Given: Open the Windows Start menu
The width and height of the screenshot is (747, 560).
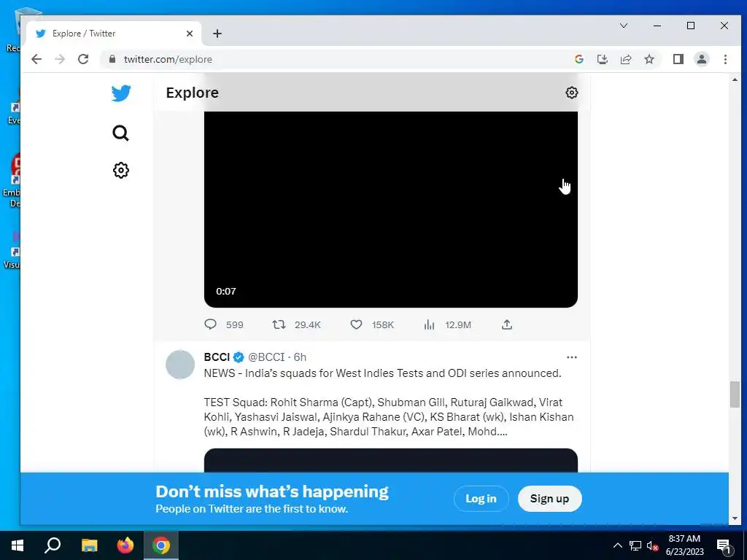Looking at the screenshot, I should pos(18,545).
